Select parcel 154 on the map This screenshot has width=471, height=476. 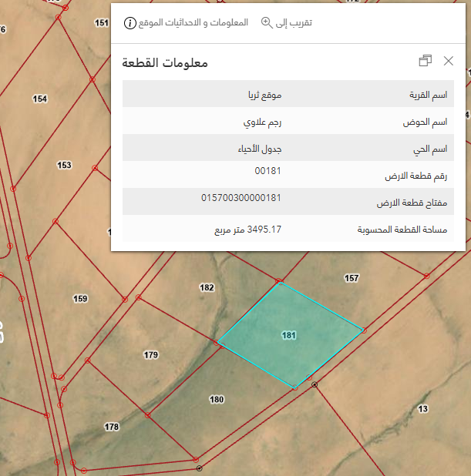point(40,99)
